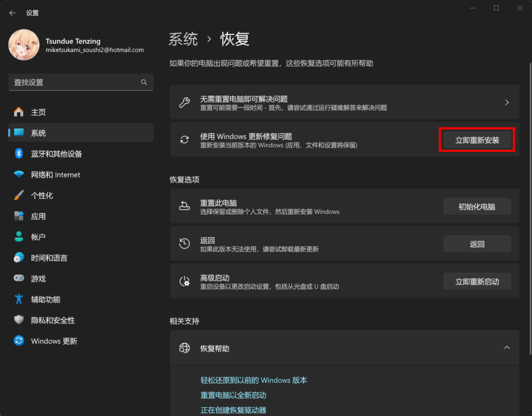Select the 个性化 category label
Image resolution: width=532 pixels, height=416 pixels.
point(42,196)
